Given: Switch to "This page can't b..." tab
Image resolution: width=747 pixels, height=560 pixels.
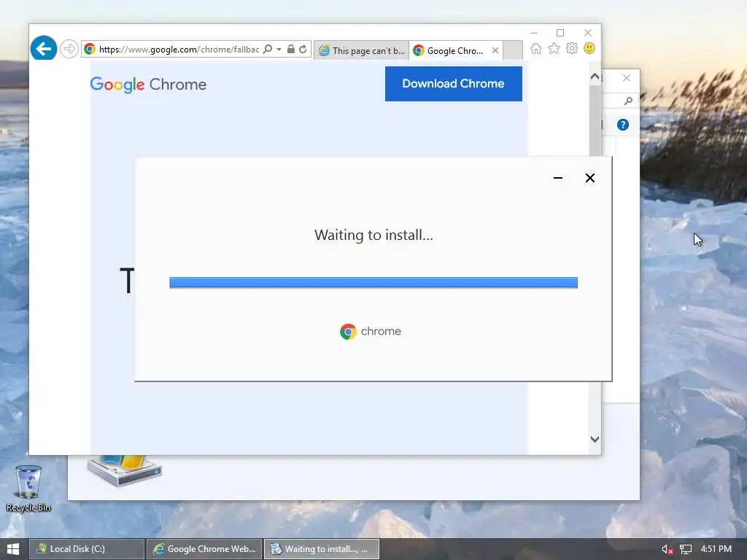Looking at the screenshot, I should [362, 50].
